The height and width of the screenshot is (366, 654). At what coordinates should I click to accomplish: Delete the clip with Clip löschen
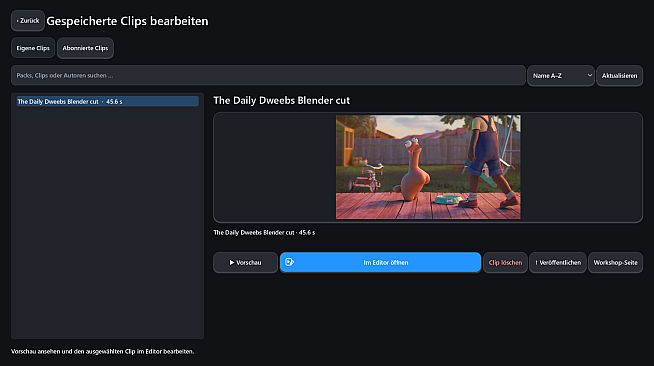(505, 263)
